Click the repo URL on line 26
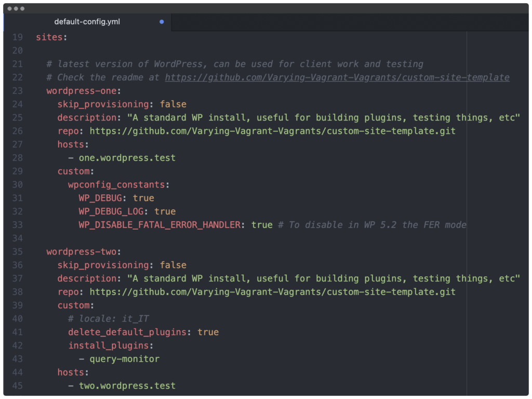 [272, 131]
